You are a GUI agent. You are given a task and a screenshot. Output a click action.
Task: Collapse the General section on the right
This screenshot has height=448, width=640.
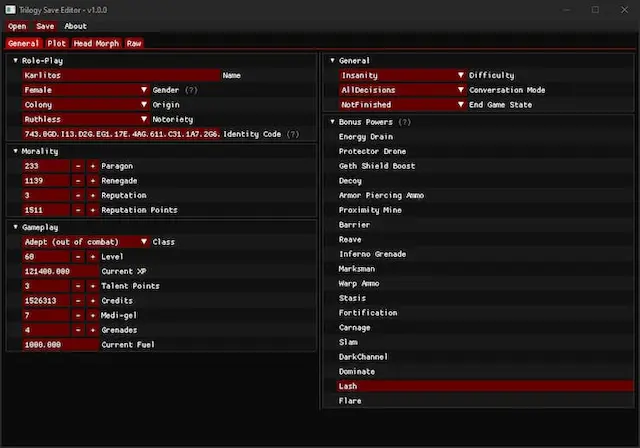332,60
